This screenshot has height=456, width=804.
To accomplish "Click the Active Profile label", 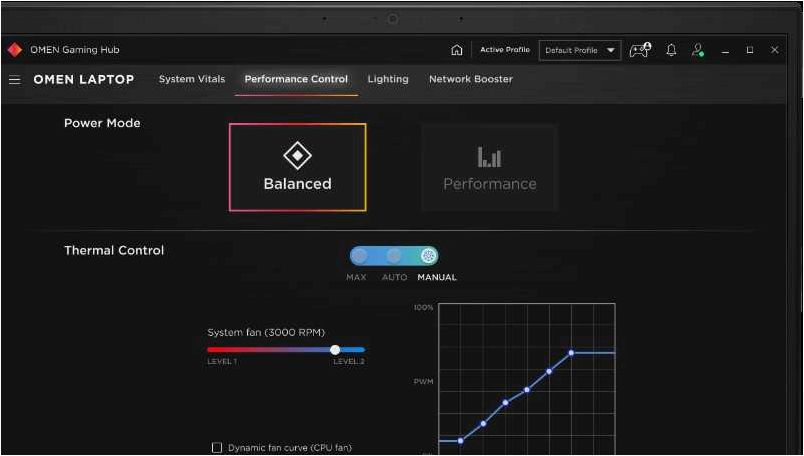I will (505, 50).
